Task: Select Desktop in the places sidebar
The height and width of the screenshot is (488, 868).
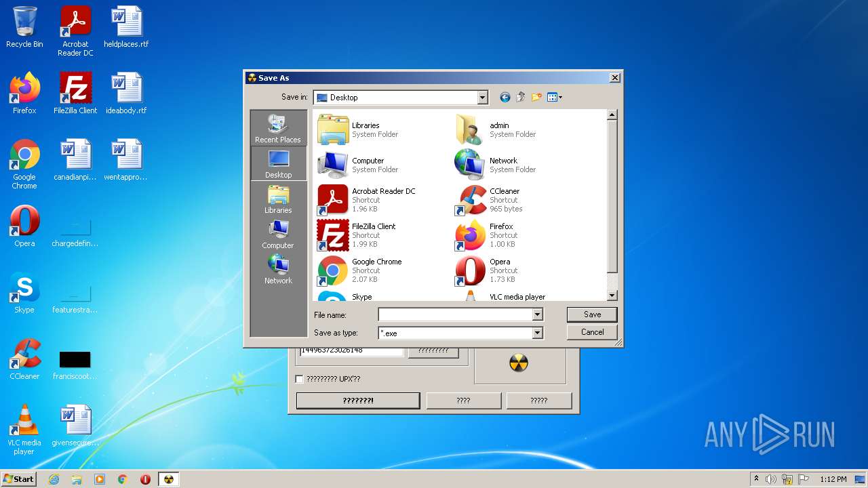Action: pos(278,163)
